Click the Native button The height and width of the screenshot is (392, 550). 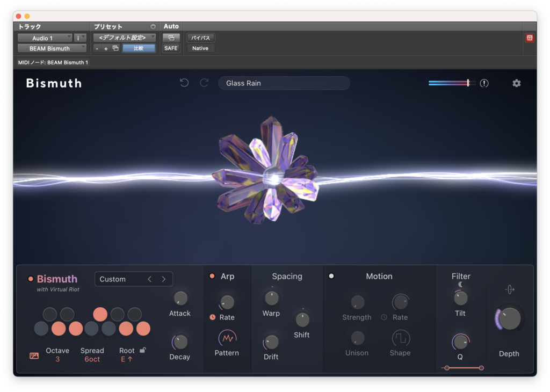click(x=201, y=48)
